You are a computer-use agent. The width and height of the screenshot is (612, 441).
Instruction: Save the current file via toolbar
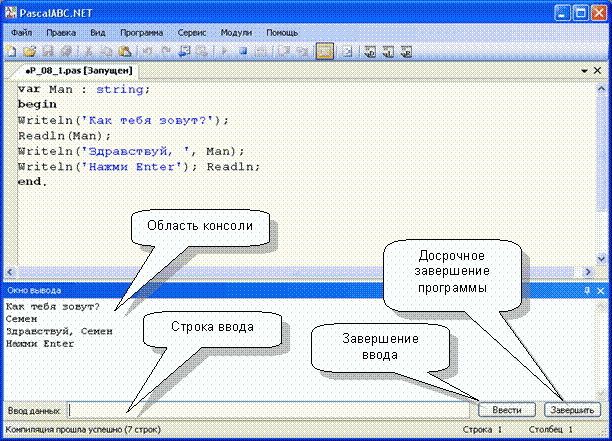coord(48,51)
